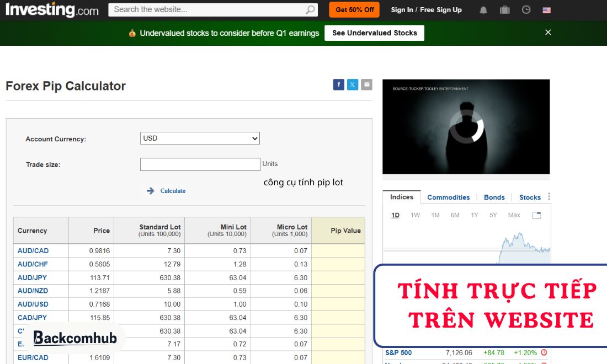Select the 1M chart range
The width and height of the screenshot is (607, 364).
pos(435,215)
